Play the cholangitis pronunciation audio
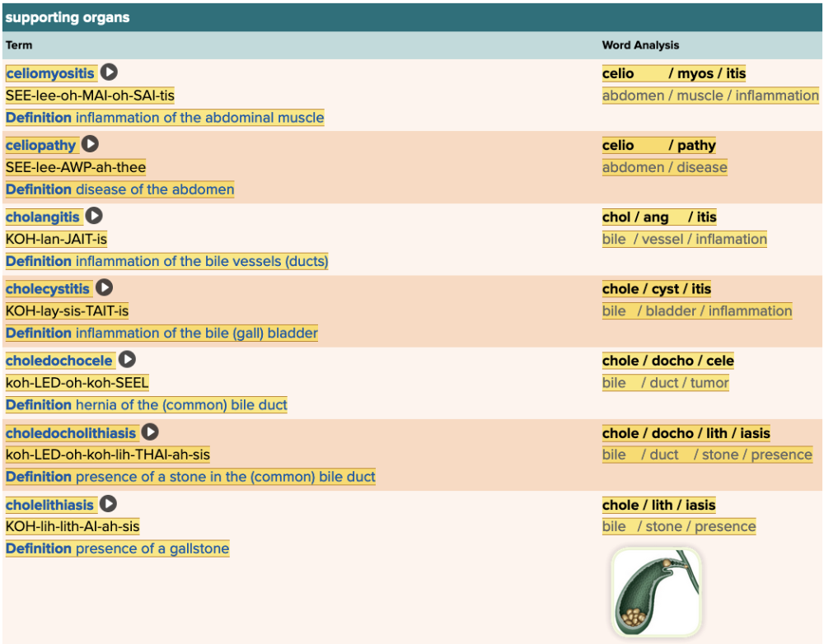The image size is (824, 644). pos(95,217)
